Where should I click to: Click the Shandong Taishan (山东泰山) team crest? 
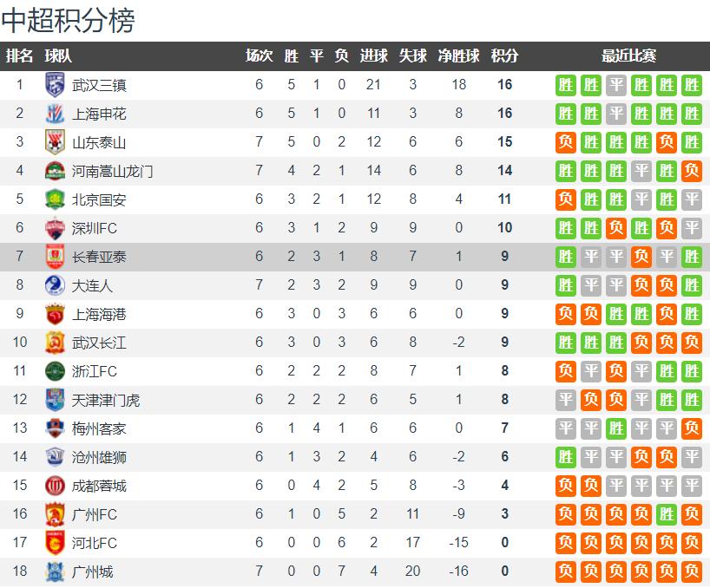pos(55,142)
